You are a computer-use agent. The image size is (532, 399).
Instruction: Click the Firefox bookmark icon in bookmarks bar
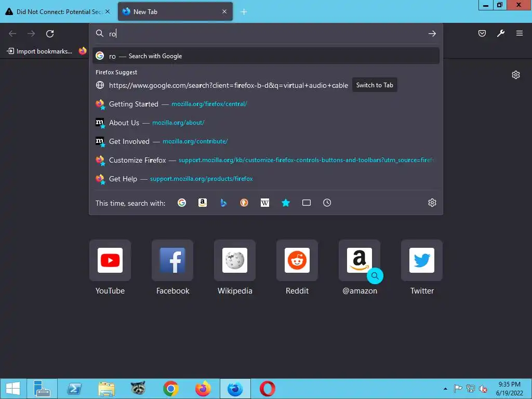point(83,51)
